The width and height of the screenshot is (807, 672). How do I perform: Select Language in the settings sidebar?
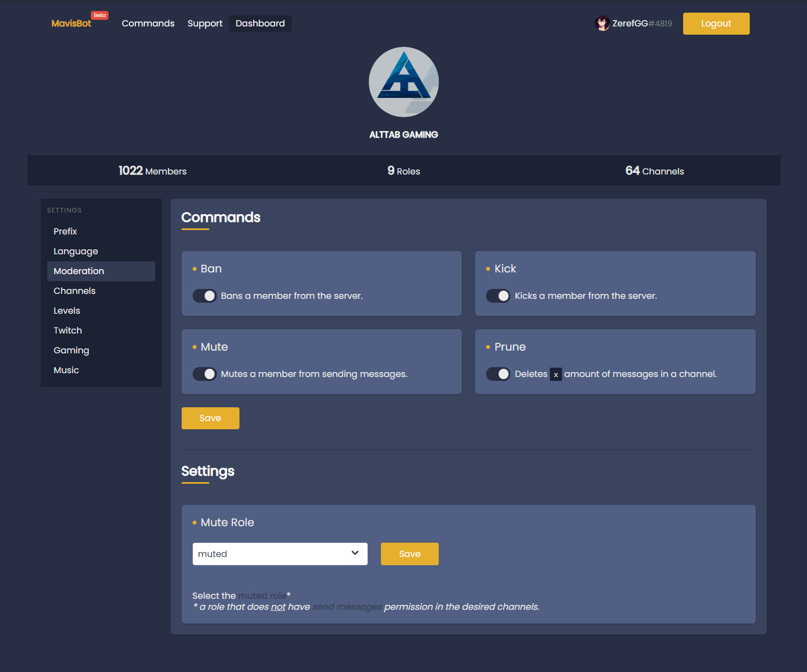[76, 252]
